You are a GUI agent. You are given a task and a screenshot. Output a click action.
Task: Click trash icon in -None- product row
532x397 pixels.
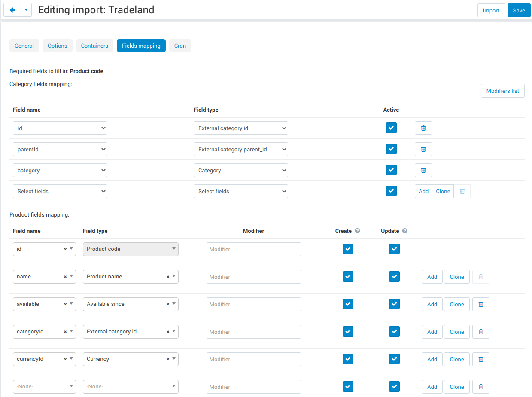(481, 387)
